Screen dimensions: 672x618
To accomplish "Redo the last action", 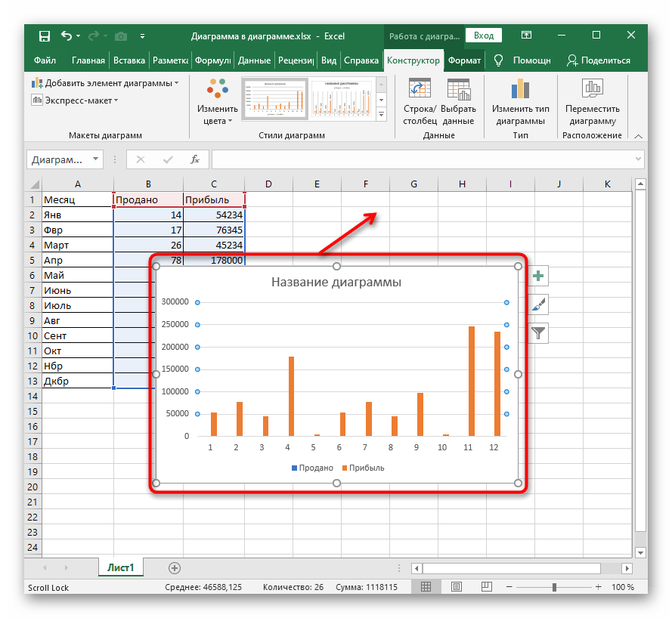I will pos(94,36).
